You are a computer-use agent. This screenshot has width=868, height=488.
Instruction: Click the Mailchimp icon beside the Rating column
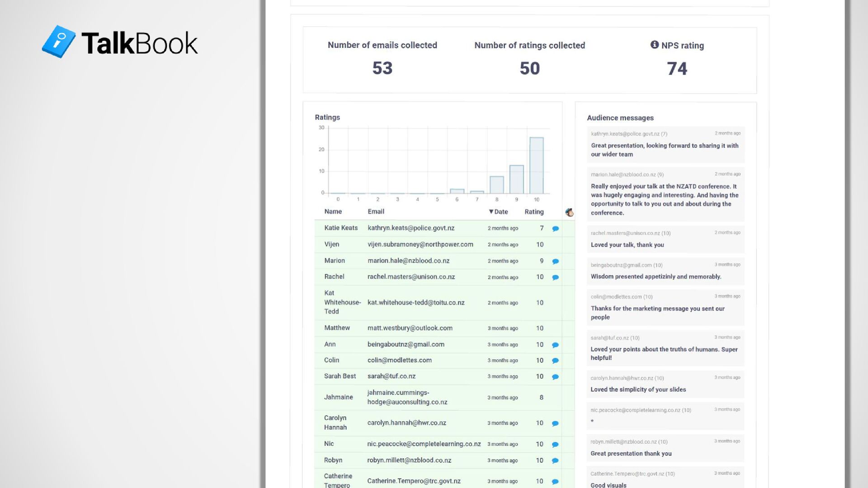(570, 212)
